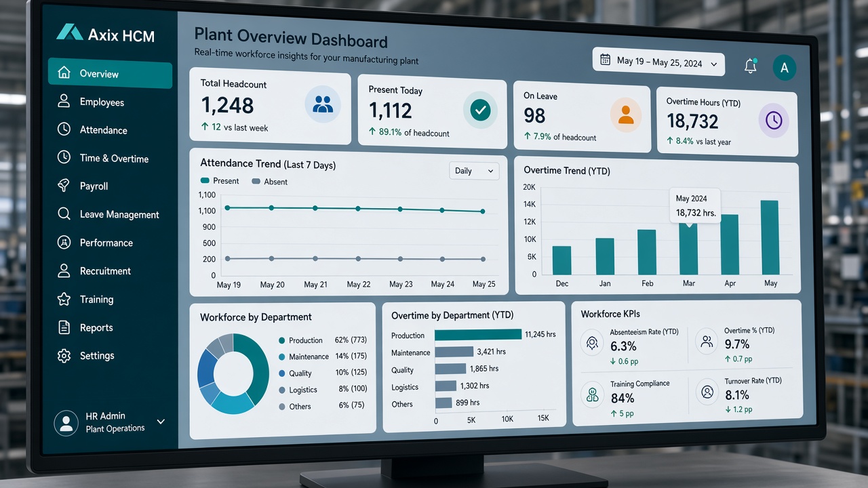This screenshot has width=868, height=488.
Task: Click the Maintenance overtime bar
Action: 454,351
